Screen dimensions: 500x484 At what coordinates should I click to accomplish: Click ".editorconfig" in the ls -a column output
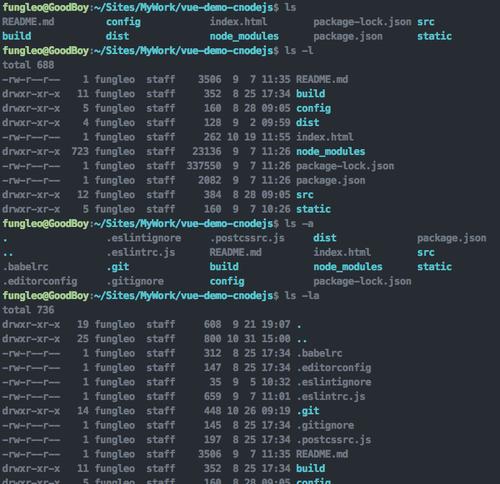pos(40,281)
